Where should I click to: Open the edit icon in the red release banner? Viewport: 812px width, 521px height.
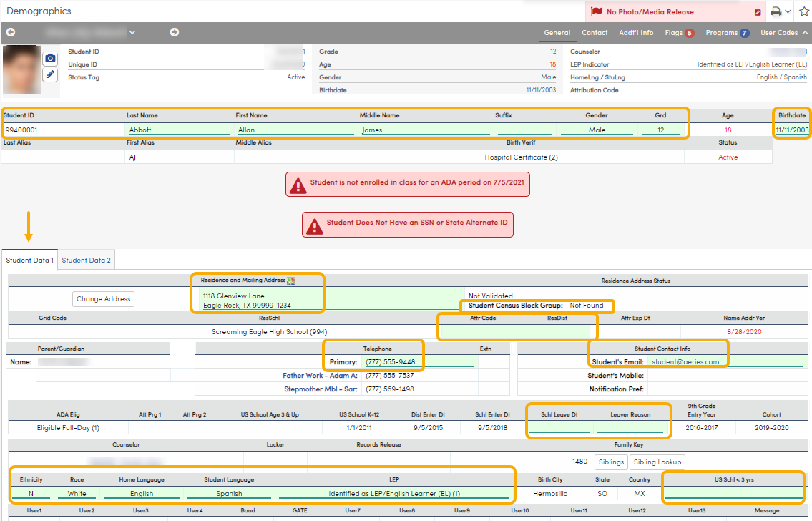tap(757, 12)
